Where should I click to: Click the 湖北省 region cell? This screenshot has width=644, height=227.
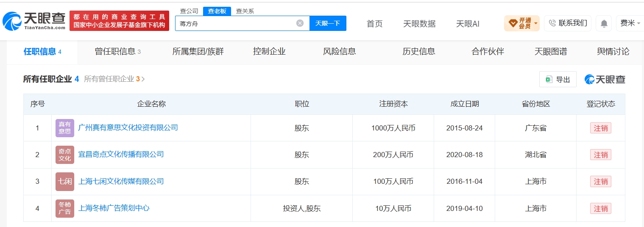[536, 155]
